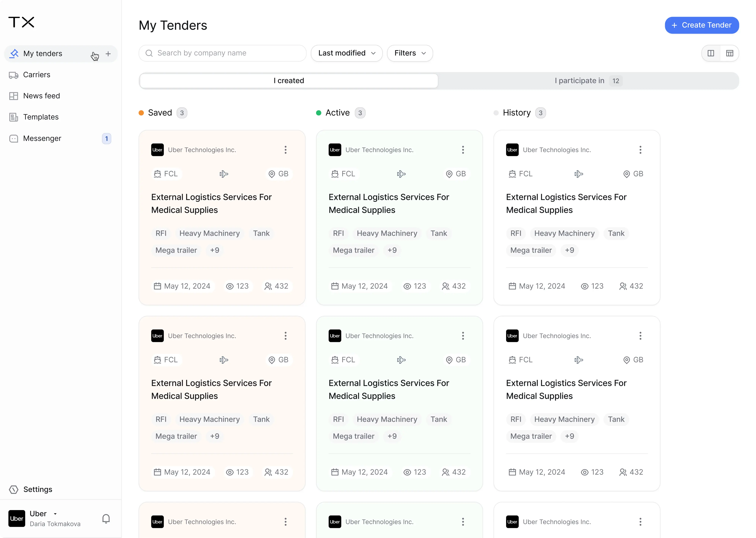Expand the Uber account switcher arrow
Viewport: 756px width, 538px height.
(x=55, y=514)
